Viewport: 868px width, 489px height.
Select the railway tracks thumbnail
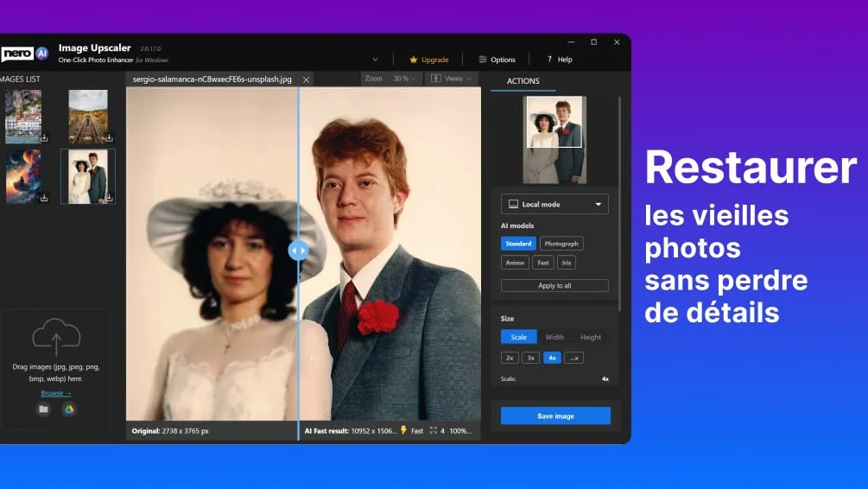coord(88,117)
